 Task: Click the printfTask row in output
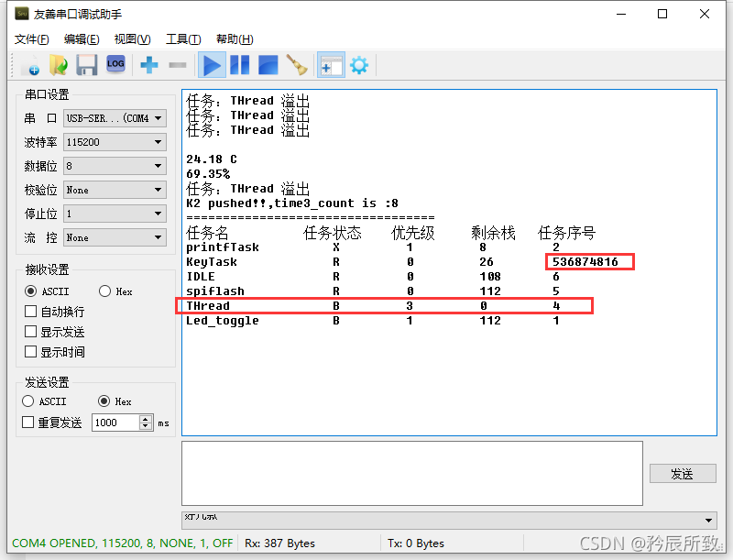click(x=373, y=247)
